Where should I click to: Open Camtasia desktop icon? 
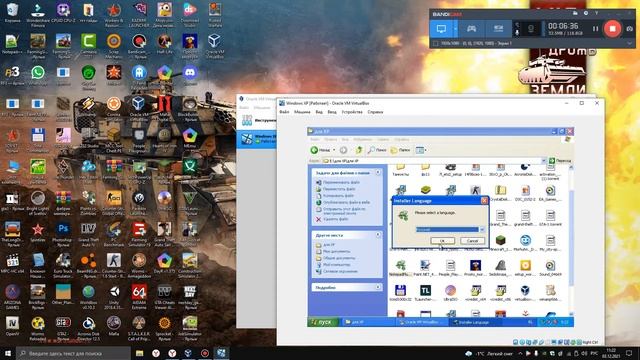click(89, 44)
